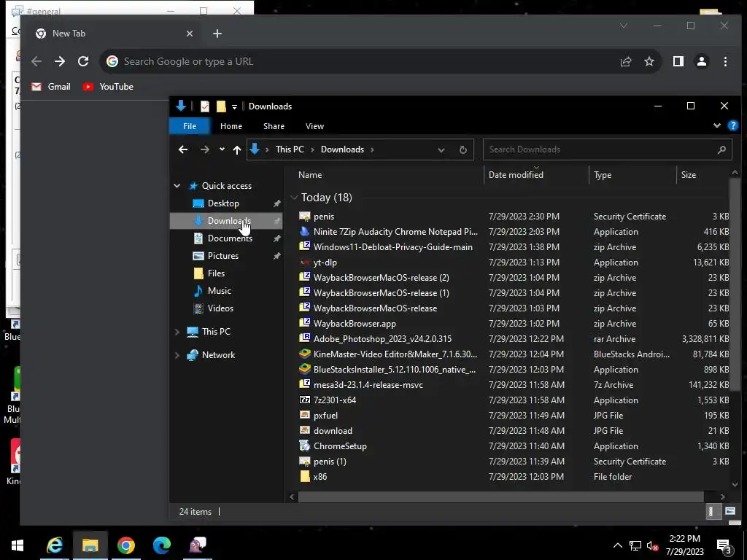This screenshot has width=747, height=560.
Task: Click horizontal scrollbar in file list
Action: tap(500, 497)
